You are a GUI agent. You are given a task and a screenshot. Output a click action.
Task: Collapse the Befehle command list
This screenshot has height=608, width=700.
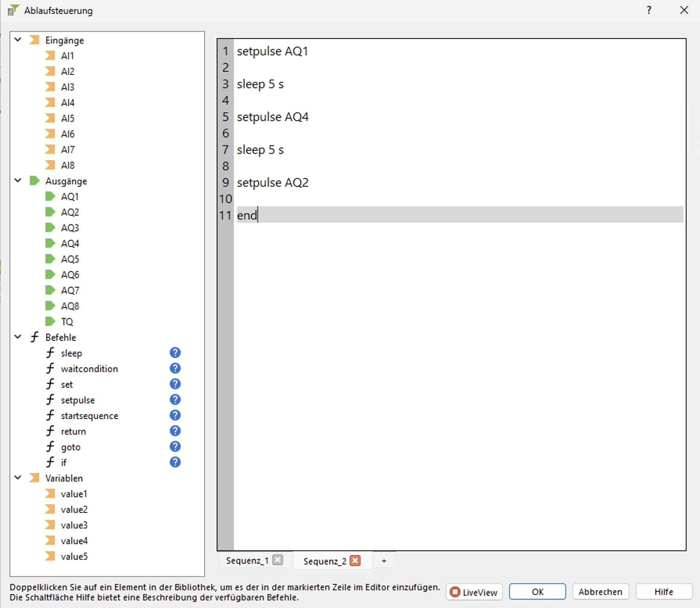[18, 337]
